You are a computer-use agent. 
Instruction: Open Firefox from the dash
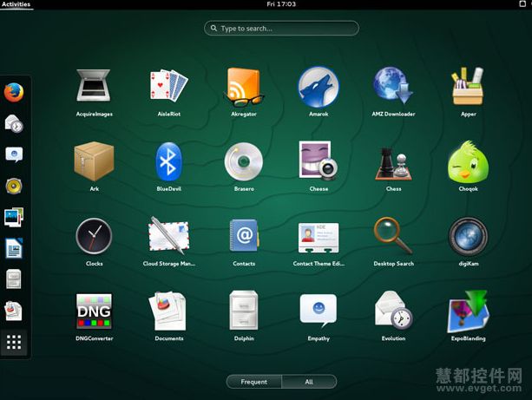[x=14, y=92]
